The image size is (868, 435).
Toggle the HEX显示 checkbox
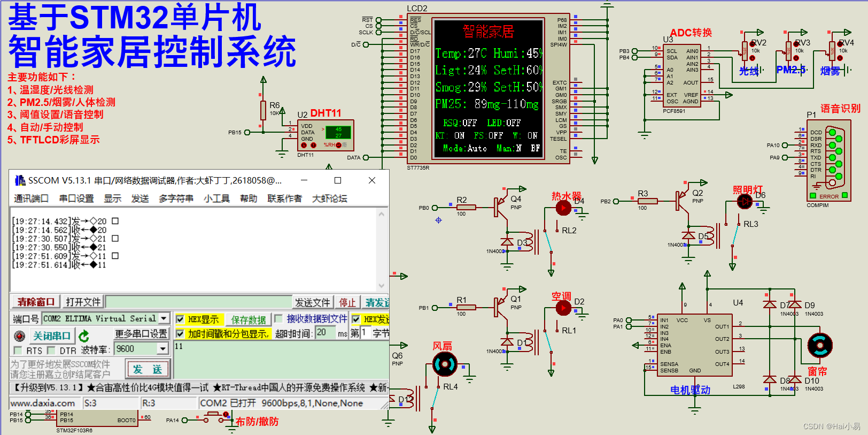coord(181,319)
